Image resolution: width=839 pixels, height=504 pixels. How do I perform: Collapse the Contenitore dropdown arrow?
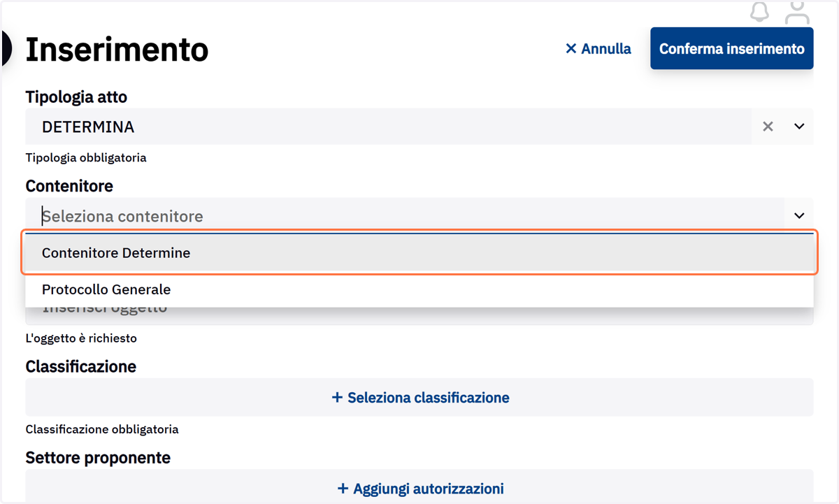pyautogui.click(x=799, y=216)
